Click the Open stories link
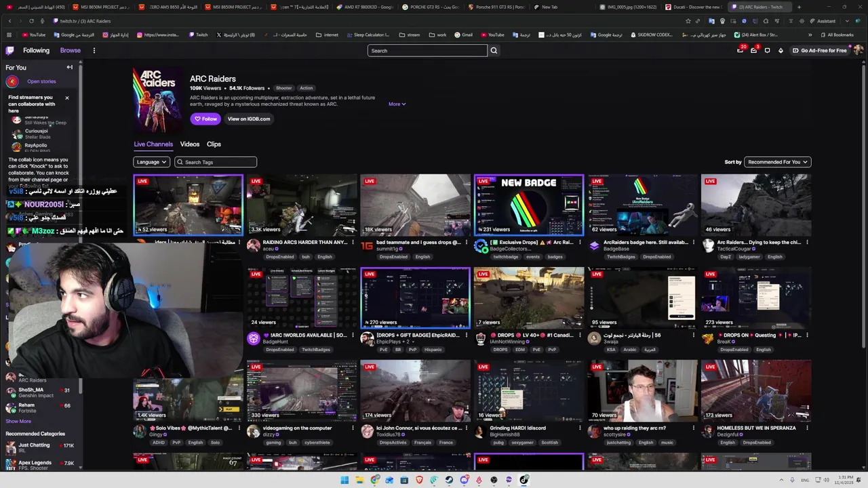Screen dimensions: 868x488 click(x=41, y=81)
